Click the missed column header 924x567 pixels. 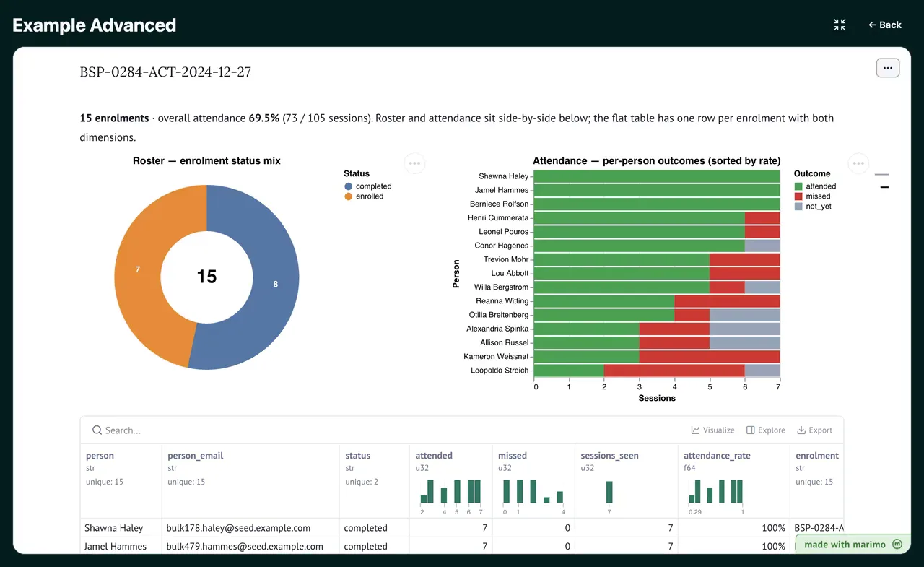click(x=513, y=456)
